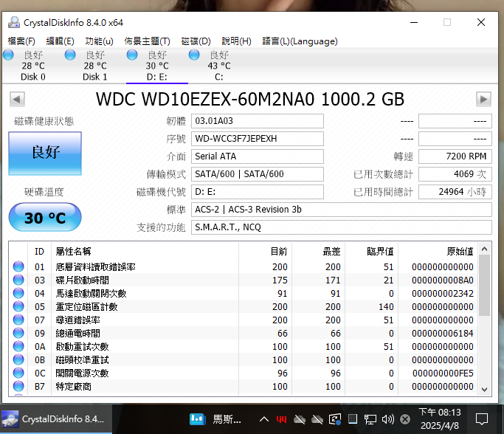Open the 檔案(F) menu
504x434 pixels.
coord(21,41)
